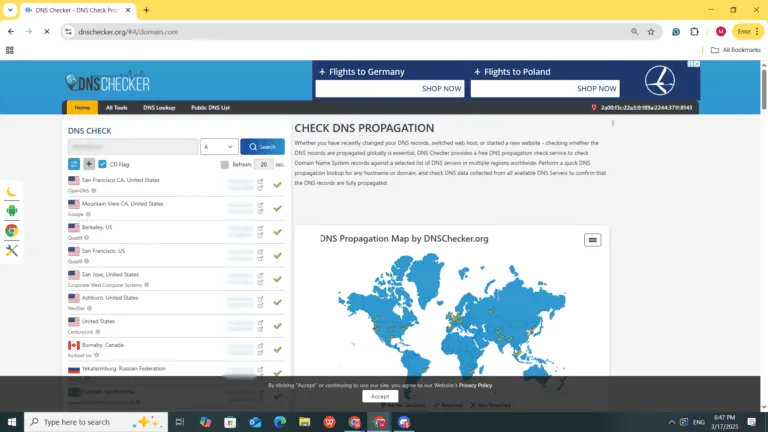Image resolution: width=768 pixels, height=432 pixels.
Task: Bookmark this page with the star icon
Action: click(x=651, y=32)
